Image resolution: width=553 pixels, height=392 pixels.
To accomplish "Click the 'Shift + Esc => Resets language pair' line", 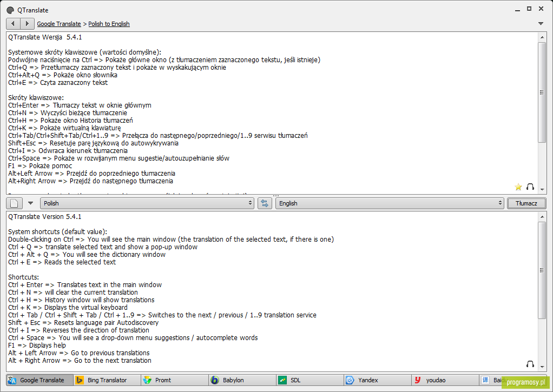I will (x=83, y=323).
